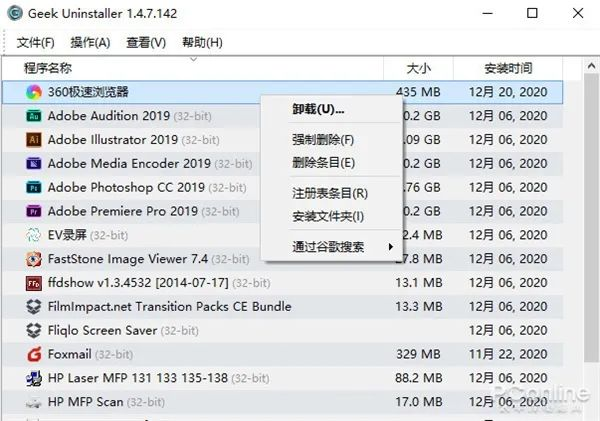Click the Adobe Audition 2019 icon
Image resolution: width=600 pixels, height=421 pixels.
point(33,116)
